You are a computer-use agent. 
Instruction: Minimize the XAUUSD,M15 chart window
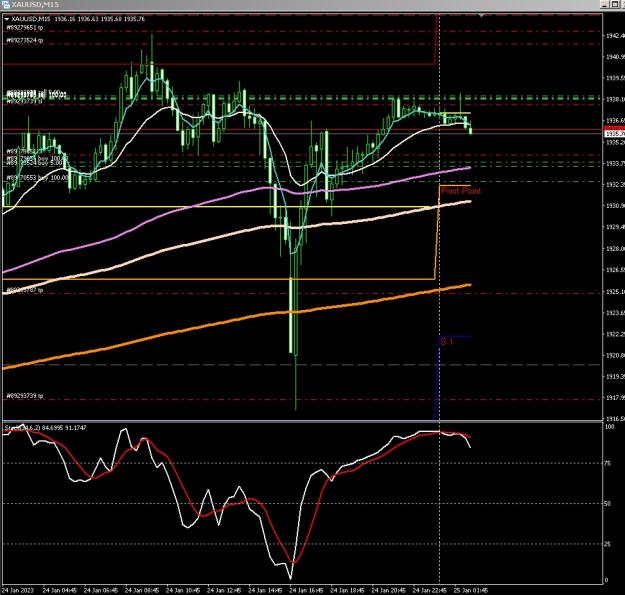(x=605, y=4)
